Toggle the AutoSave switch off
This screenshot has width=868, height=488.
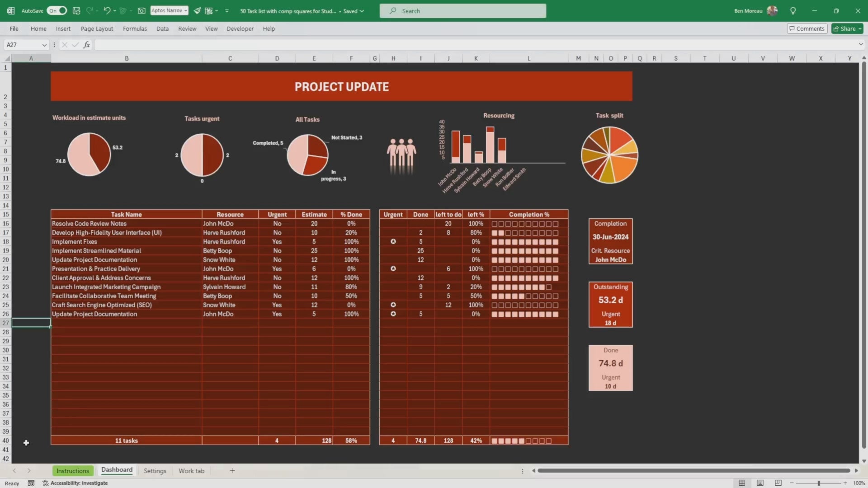pyautogui.click(x=57, y=11)
